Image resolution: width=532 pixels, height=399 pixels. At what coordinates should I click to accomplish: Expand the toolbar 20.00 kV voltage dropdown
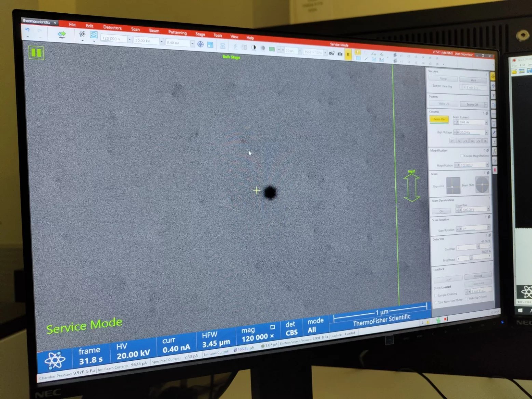click(x=162, y=42)
